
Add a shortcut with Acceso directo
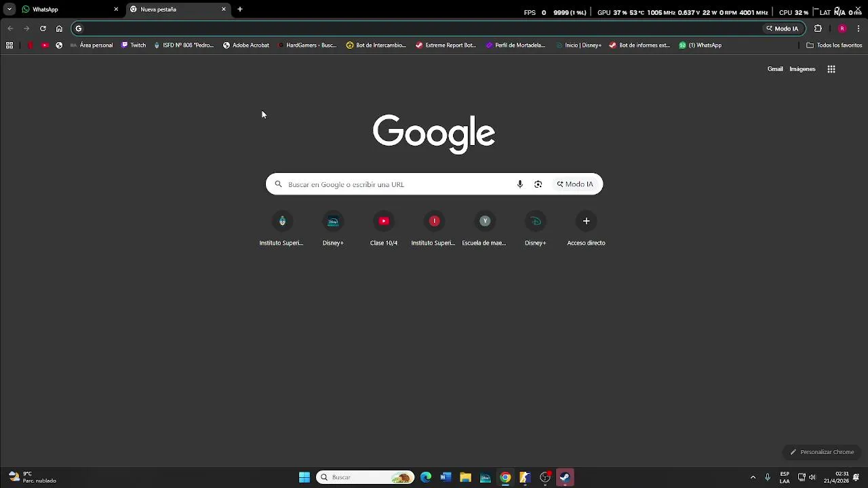[587, 229]
